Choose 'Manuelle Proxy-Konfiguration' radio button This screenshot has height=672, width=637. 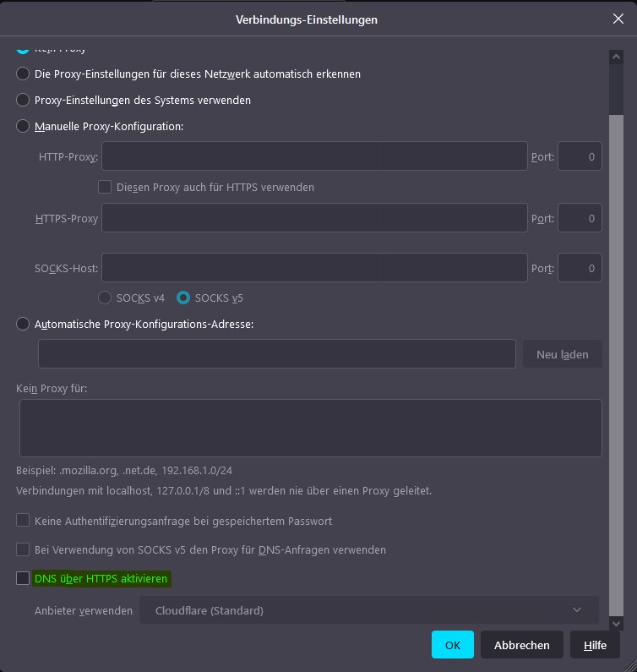[24, 126]
